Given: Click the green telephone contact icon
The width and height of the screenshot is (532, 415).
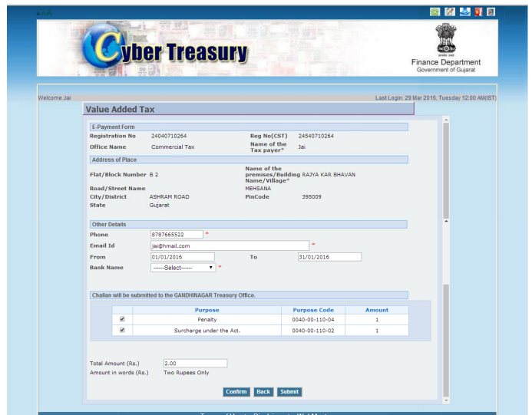Looking at the screenshot, I should pyautogui.click(x=435, y=12).
